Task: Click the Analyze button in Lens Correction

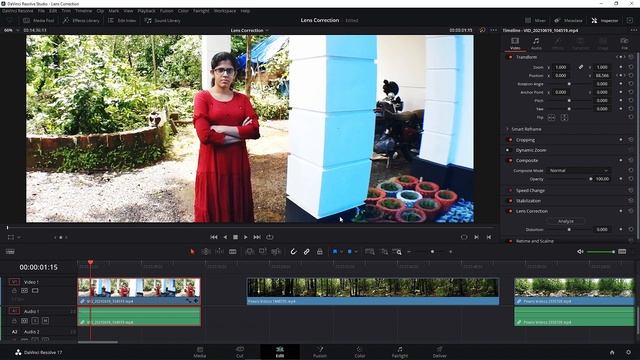Action: pos(566,221)
